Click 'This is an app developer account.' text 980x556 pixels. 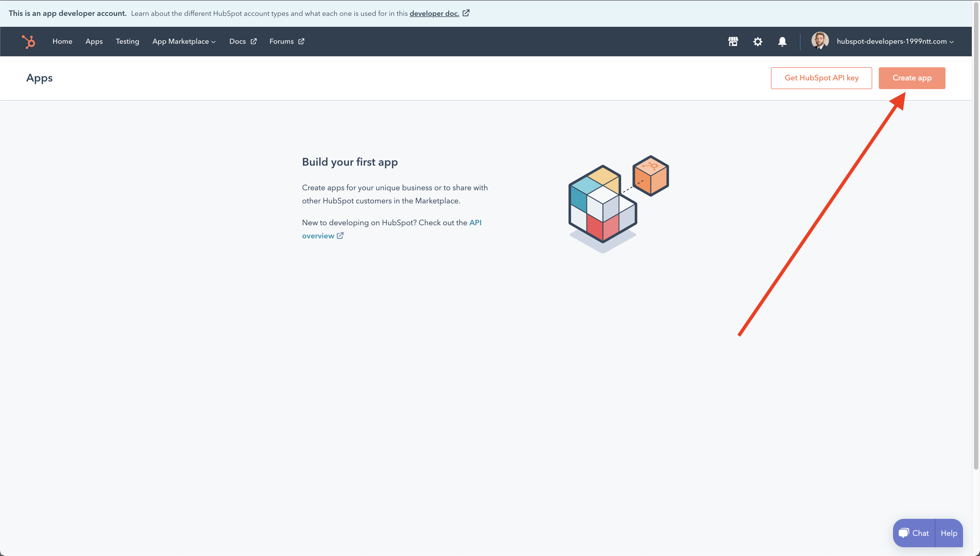(x=68, y=13)
